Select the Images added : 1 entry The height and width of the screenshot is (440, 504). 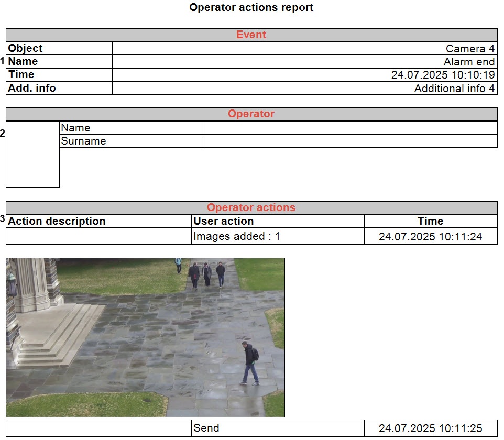pos(237,237)
